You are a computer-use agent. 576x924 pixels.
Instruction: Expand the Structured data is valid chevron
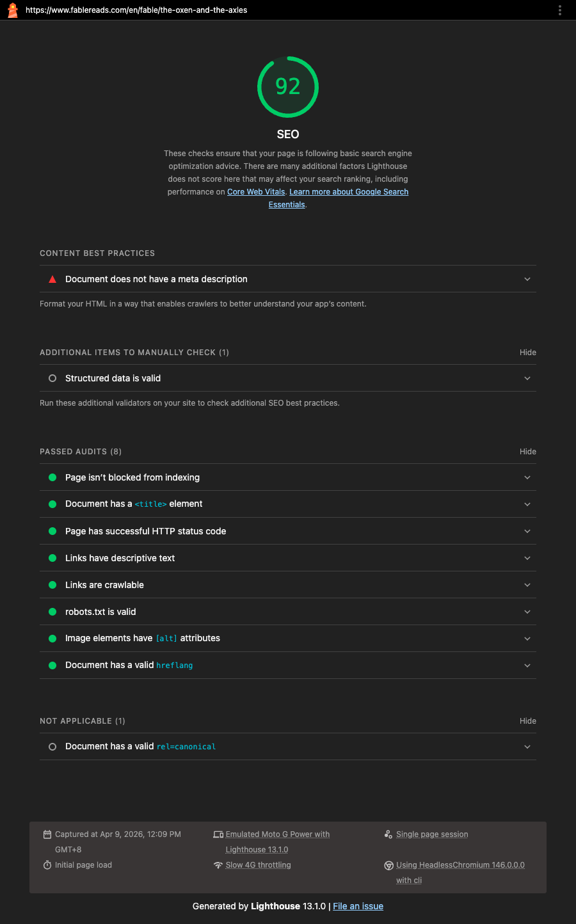tap(527, 378)
